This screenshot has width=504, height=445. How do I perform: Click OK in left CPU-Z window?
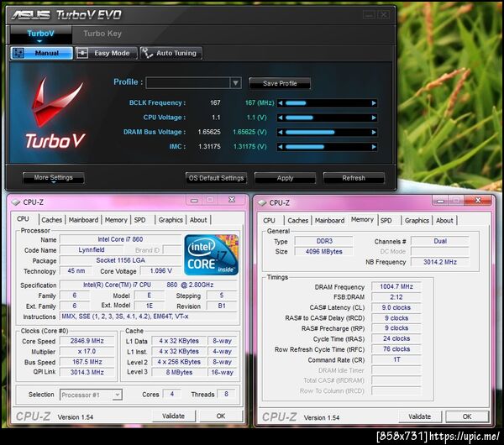click(221, 416)
